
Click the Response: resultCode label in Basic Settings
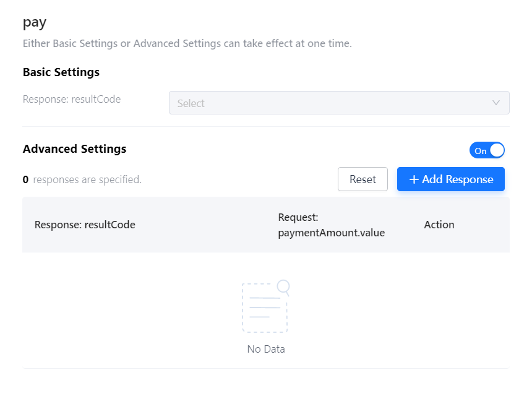coord(72,99)
